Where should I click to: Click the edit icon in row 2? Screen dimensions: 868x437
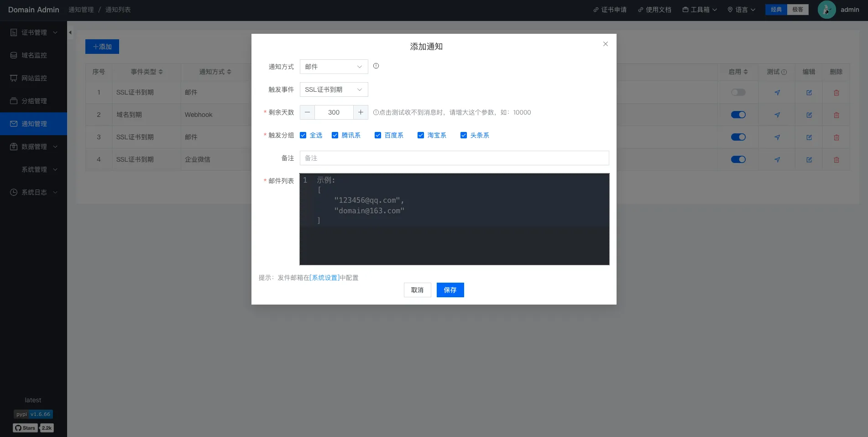[x=809, y=115]
